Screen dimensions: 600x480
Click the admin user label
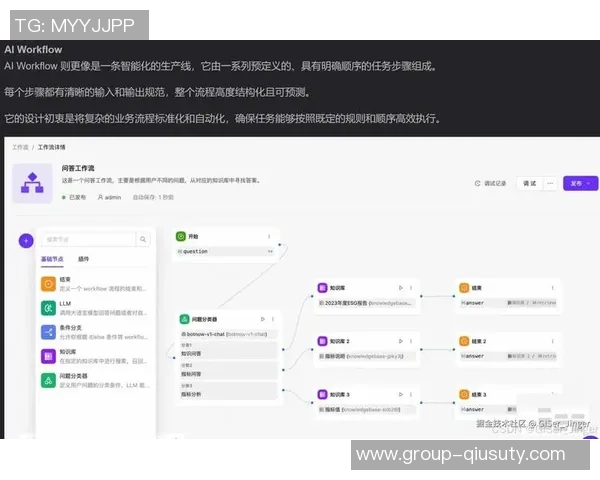click(109, 197)
